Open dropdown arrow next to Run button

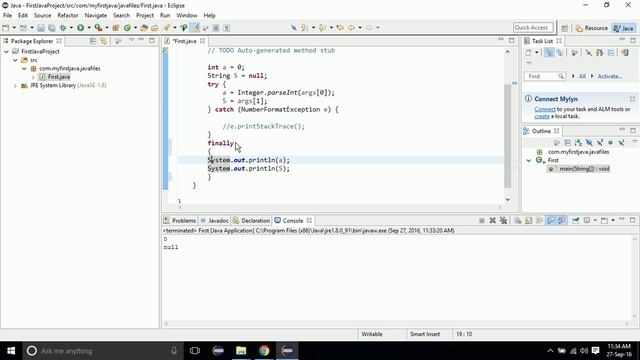click(89, 28)
